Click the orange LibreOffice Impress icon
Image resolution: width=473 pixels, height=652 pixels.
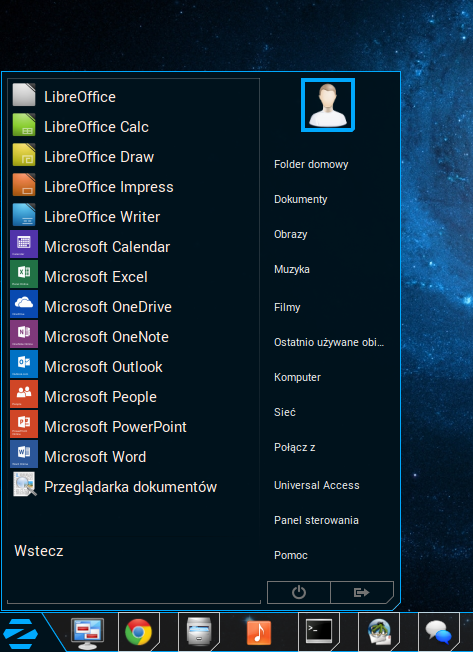pyautogui.click(x=24, y=185)
